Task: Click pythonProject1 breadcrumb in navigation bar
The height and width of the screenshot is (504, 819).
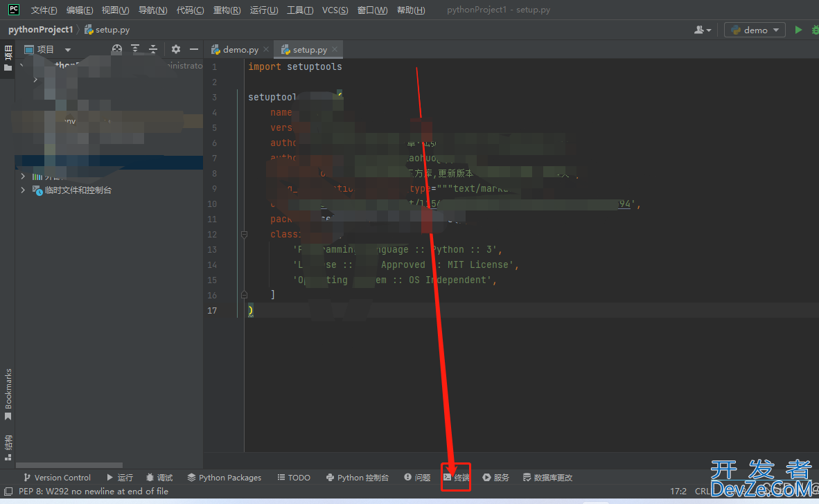Action: 40,30
